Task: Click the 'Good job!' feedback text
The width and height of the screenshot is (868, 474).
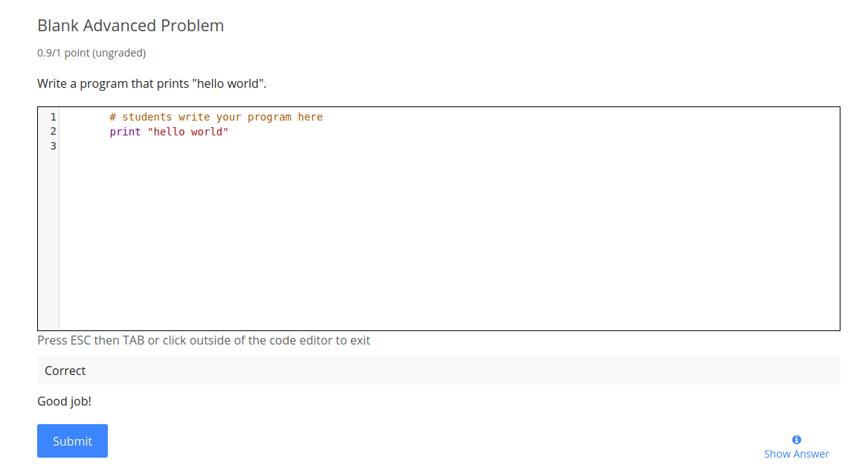Action: click(64, 402)
